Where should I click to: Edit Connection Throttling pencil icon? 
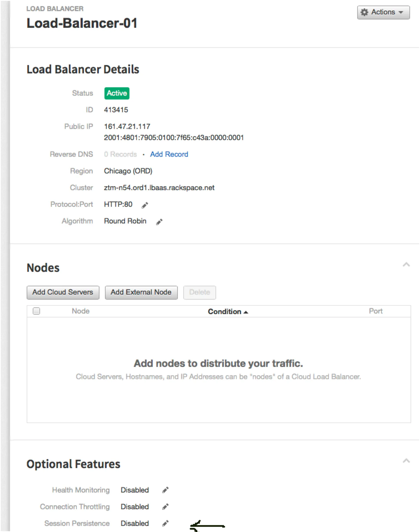(165, 507)
